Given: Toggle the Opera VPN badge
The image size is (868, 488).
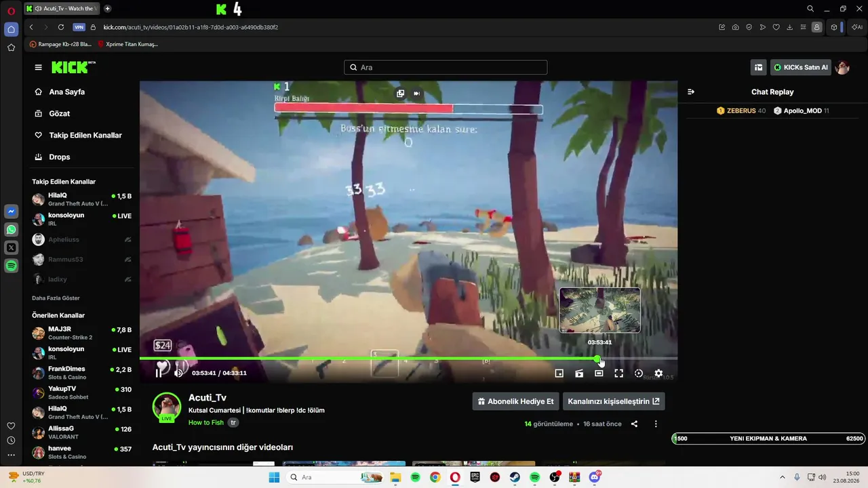Looking at the screenshot, I should tap(79, 27).
